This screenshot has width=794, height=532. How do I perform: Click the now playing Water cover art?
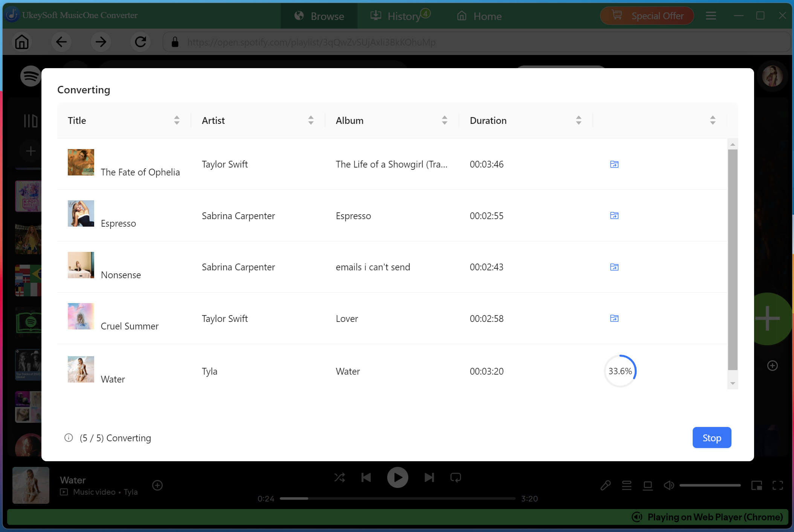click(31, 485)
